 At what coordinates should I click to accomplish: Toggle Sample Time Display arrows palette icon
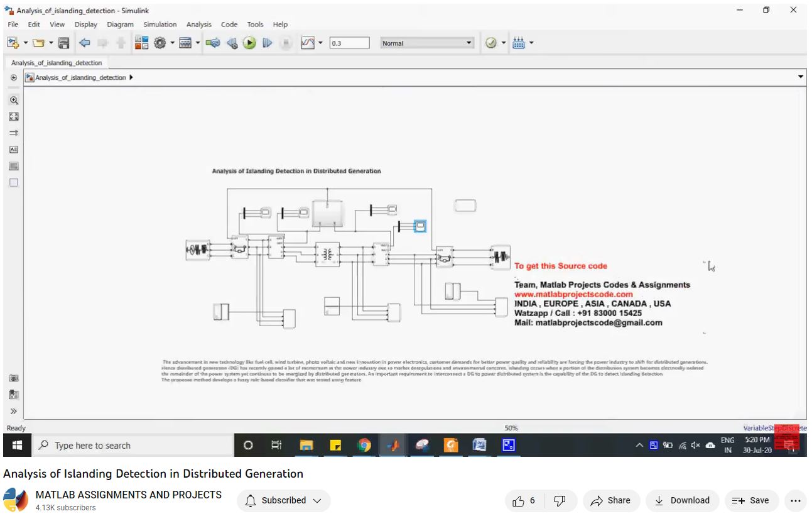click(x=14, y=133)
